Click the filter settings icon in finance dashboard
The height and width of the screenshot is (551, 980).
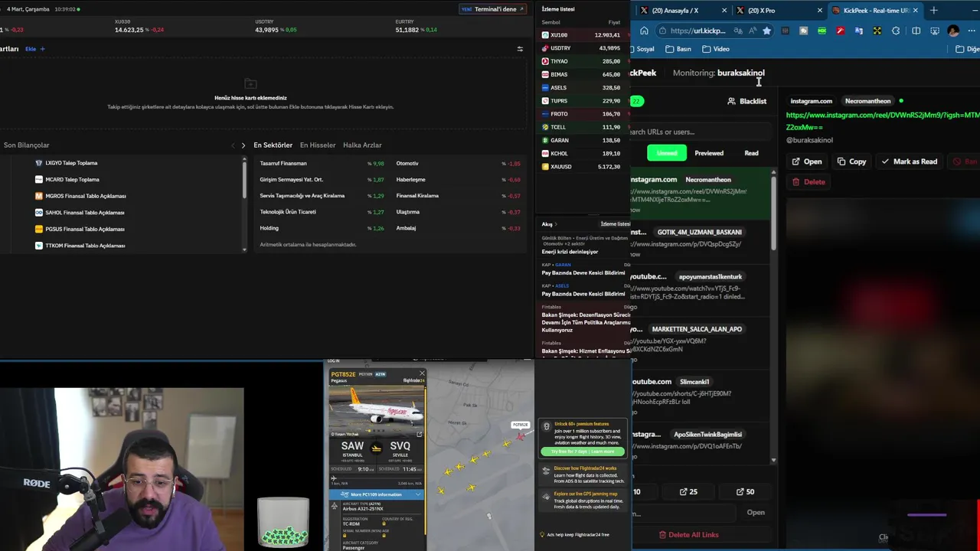pos(520,49)
